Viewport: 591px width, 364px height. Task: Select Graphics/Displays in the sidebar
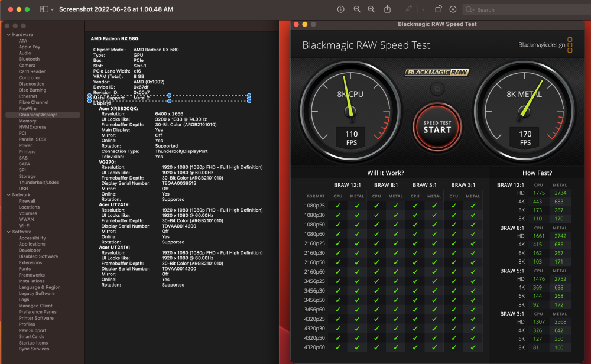pos(43,115)
